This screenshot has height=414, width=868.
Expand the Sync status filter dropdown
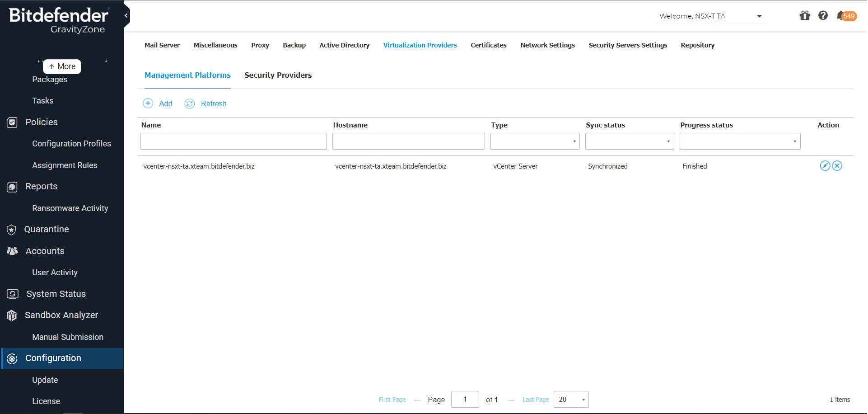click(629, 141)
